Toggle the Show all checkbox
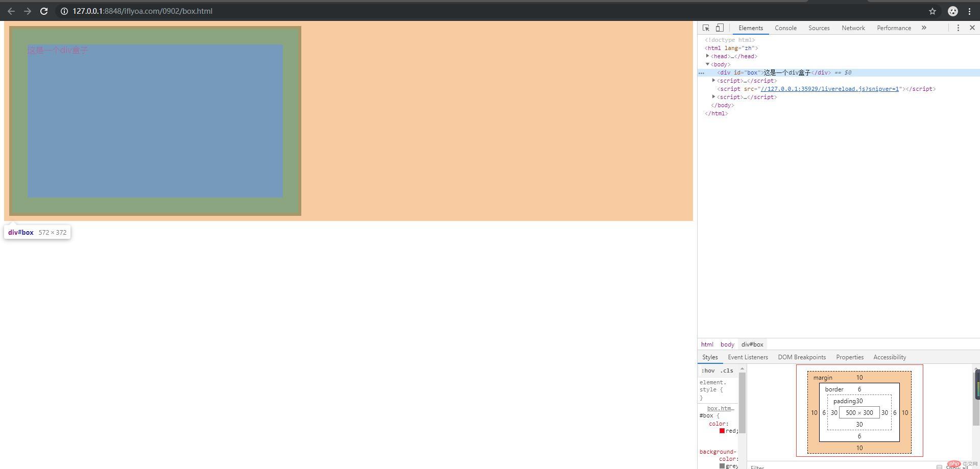Screen dimensions: 980x469 pyautogui.click(x=939, y=467)
